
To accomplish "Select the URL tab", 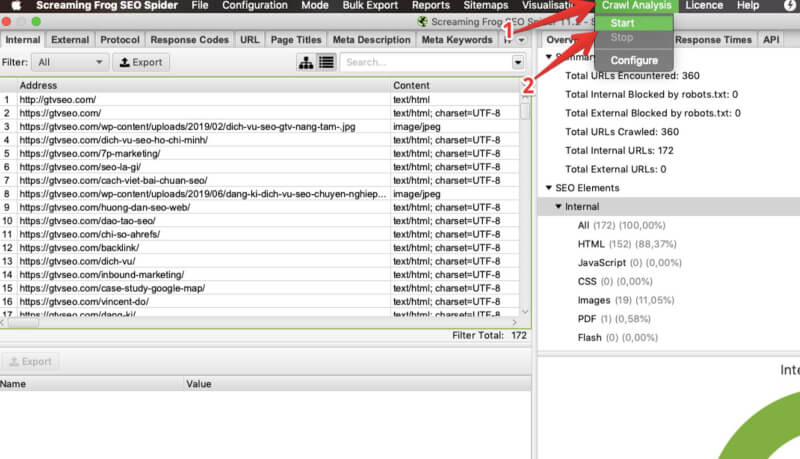I will [249, 40].
